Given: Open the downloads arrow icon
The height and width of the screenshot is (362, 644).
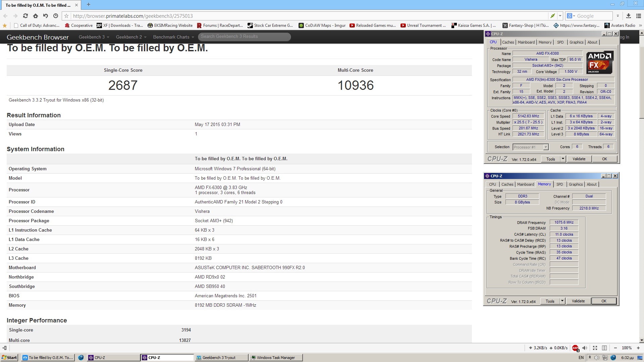Looking at the screenshot, I should [629, 16].
